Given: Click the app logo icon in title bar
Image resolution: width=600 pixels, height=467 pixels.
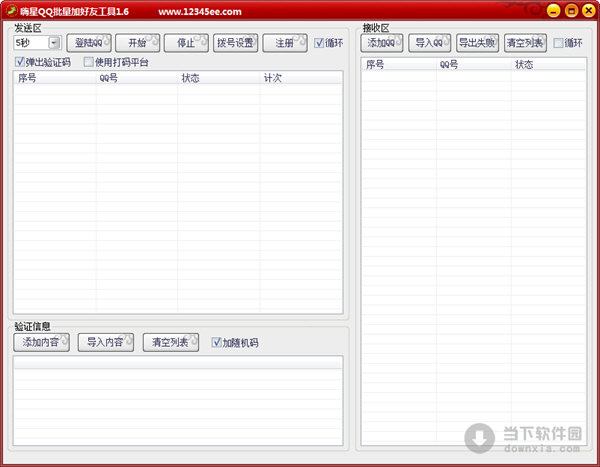Looking at the screenshot, I should [11, 11].
